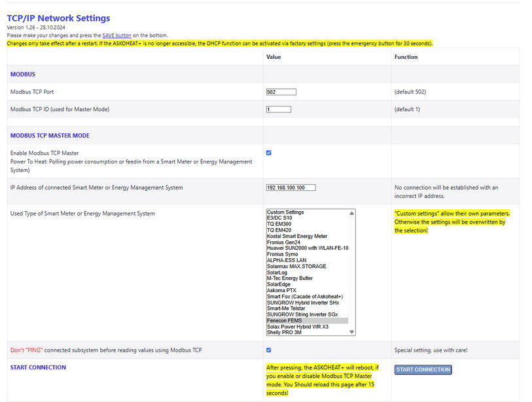Click the list scrollbar up arrow
The width and height of the screenshot is (532, 402).
tap(352, 213)
